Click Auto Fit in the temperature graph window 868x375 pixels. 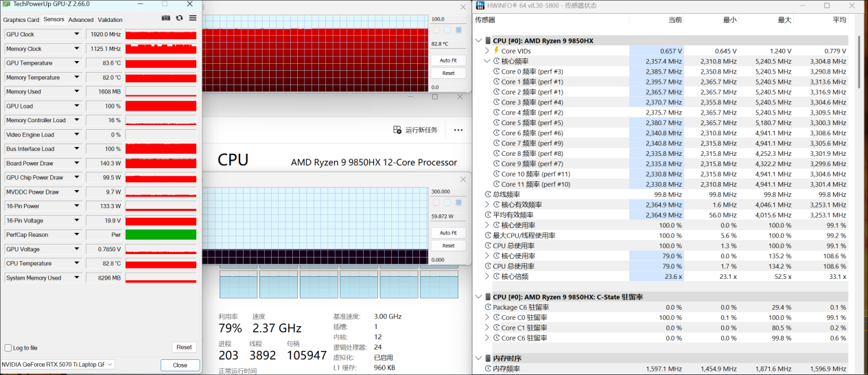click(448, 60)
